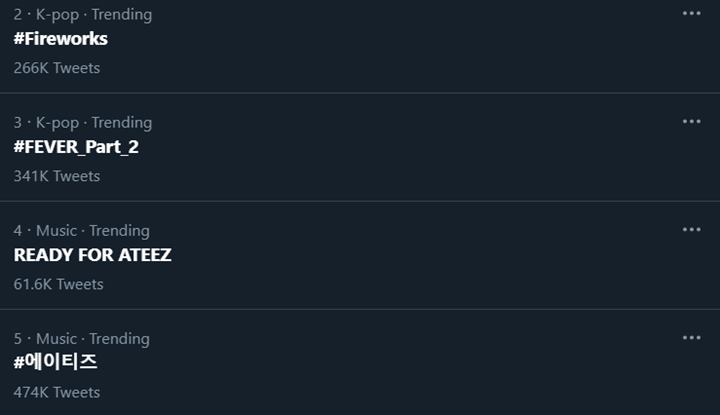
Task: Click '4 · Music · Trending' label
Action: tap(82, 230)
